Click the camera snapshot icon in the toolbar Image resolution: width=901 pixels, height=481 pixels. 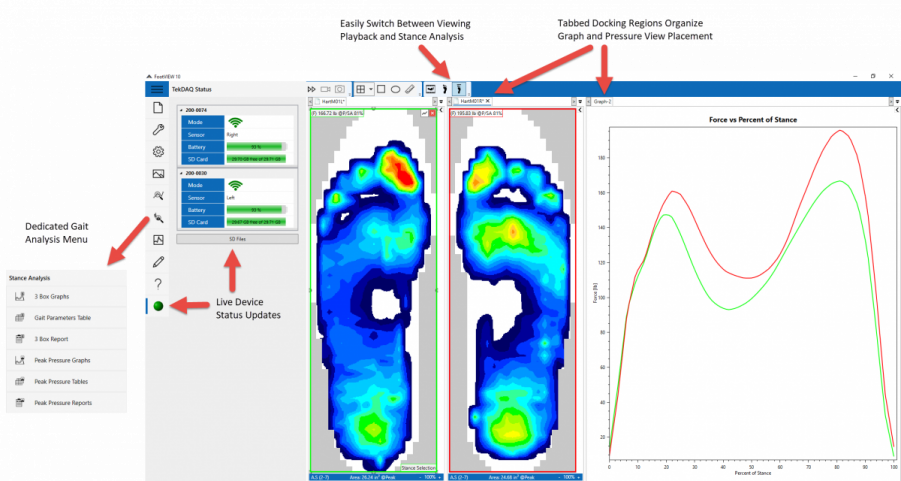[341, 89]
